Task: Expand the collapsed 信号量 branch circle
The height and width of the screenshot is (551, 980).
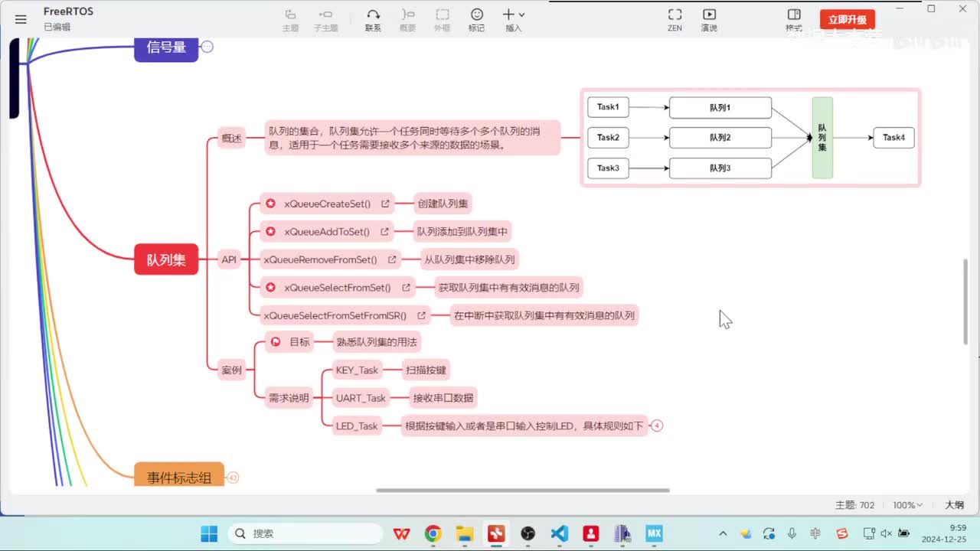Action: click(x=207, y=47)
